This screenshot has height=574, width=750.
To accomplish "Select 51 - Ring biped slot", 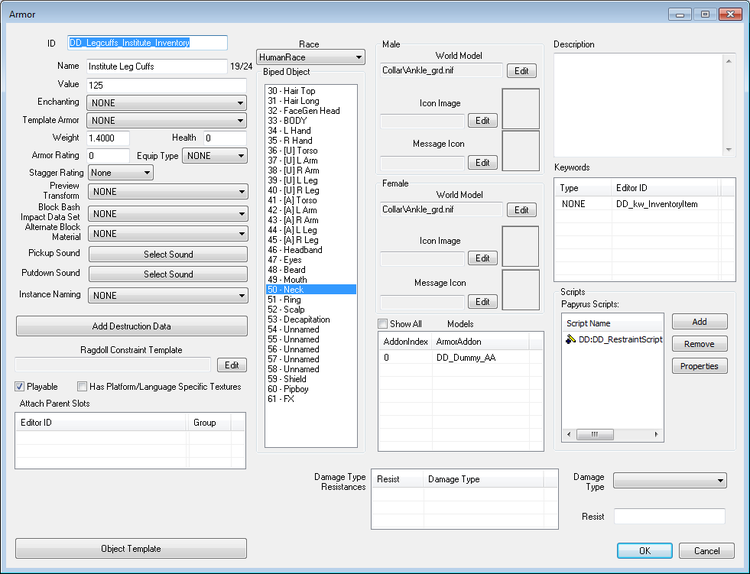I will tap(310, 299).
